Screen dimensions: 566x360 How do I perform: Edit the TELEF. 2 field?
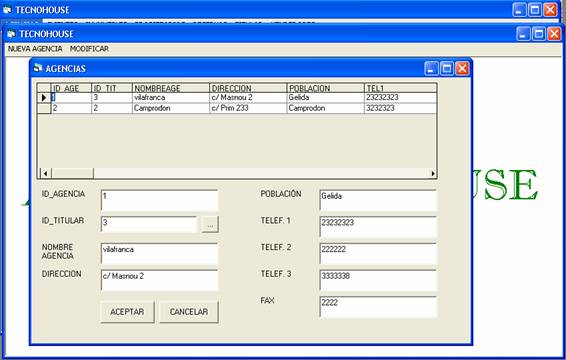point(378,253)
